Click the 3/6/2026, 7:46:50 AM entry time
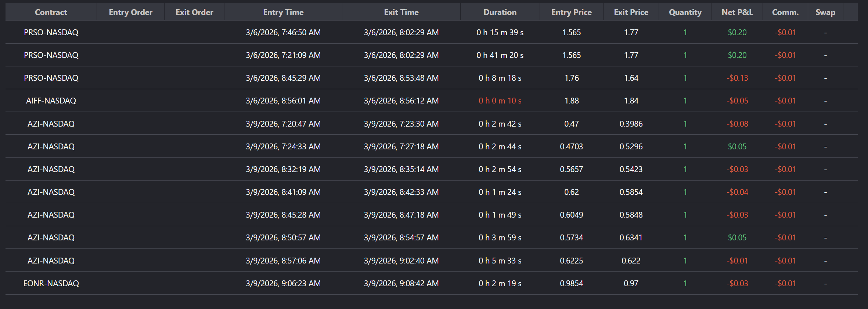The height and width of the screenshot is (309, 868). 283,32
